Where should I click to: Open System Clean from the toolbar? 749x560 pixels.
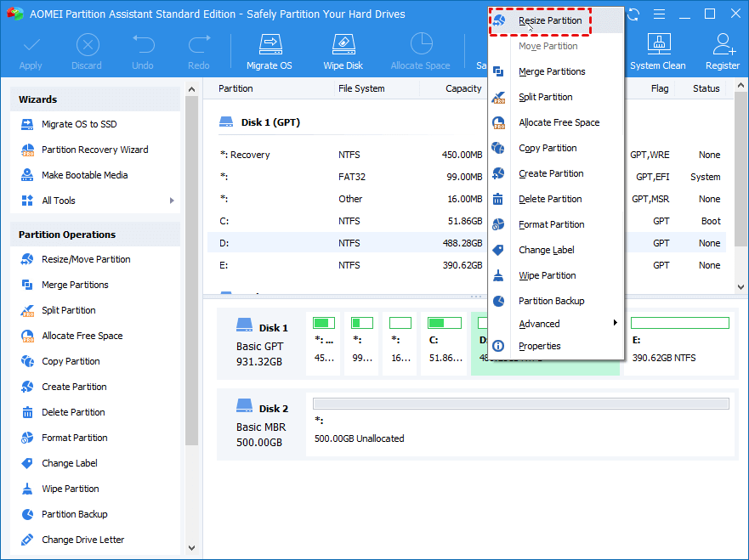point(657,50)
